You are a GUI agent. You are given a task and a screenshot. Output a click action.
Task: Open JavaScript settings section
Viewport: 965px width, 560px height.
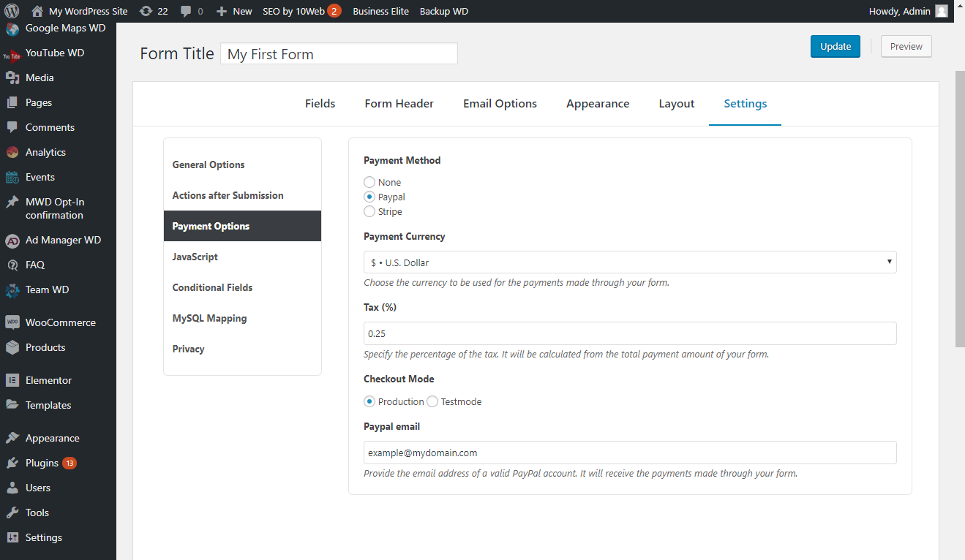pos(242,257)
